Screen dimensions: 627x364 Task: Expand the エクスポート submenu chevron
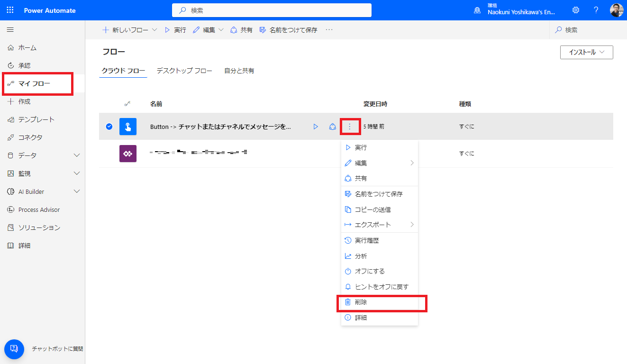point(412,224)
